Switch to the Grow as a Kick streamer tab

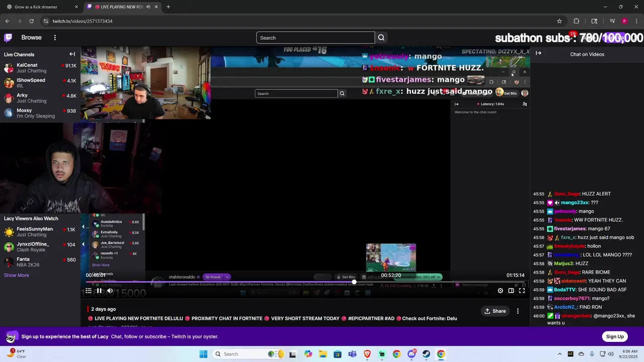click(x=42, y=7)
